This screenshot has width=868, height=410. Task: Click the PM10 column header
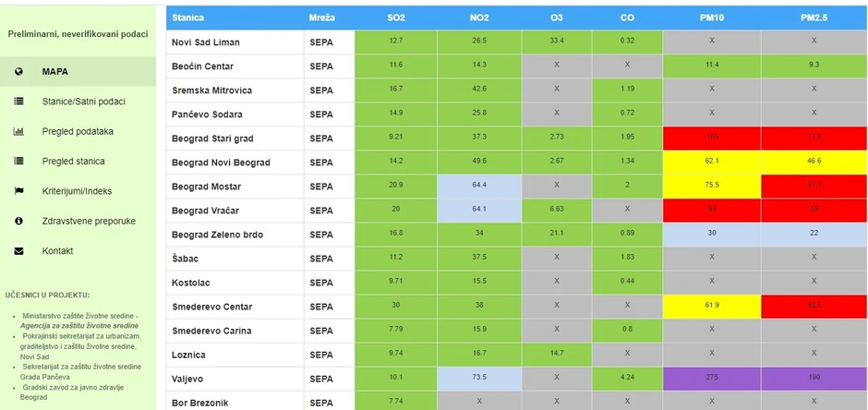(x=711, y=18)
